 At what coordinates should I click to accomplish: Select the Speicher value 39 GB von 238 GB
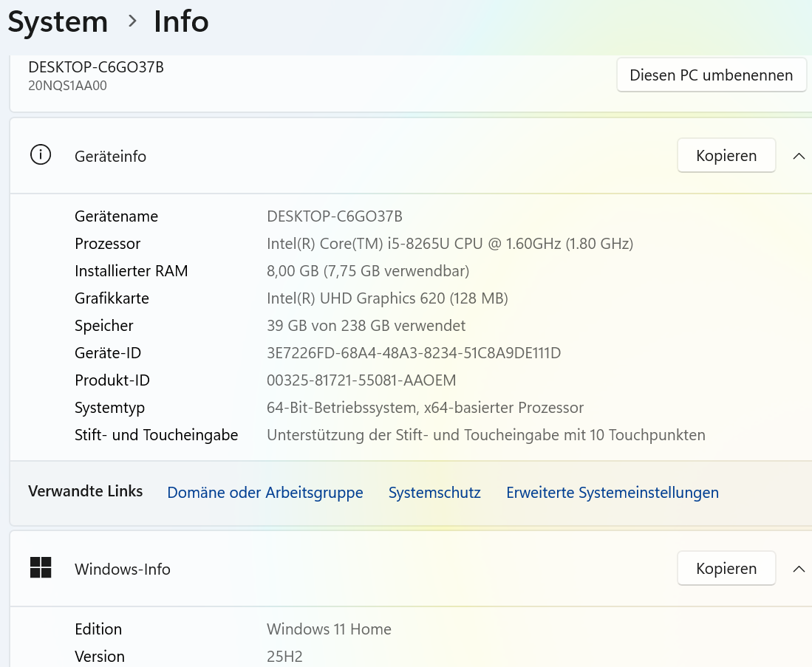coord(366,326)
